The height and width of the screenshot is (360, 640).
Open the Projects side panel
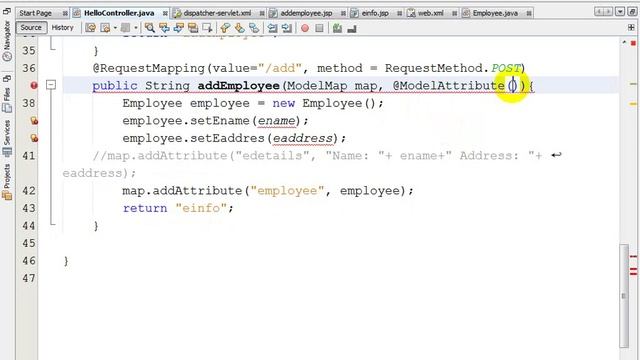coord(7,182)
